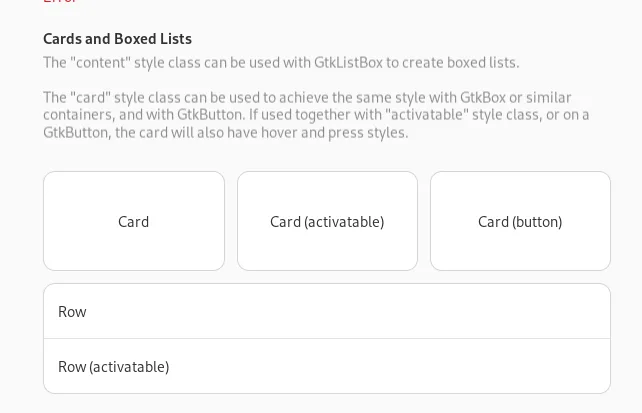Click the "Card (button)" label text
642x413 pixels.
click(520, 222)
